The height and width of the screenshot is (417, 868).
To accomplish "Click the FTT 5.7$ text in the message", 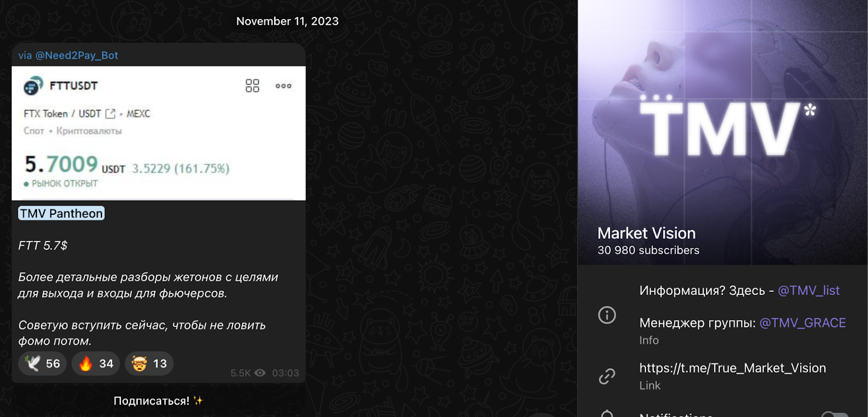I will 43,246.
